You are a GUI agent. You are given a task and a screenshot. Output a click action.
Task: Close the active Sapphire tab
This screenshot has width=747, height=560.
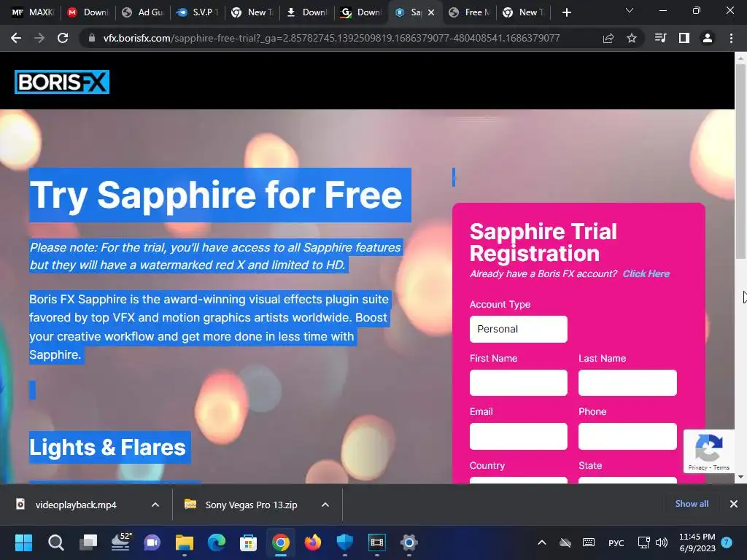[x=431, y=12]
